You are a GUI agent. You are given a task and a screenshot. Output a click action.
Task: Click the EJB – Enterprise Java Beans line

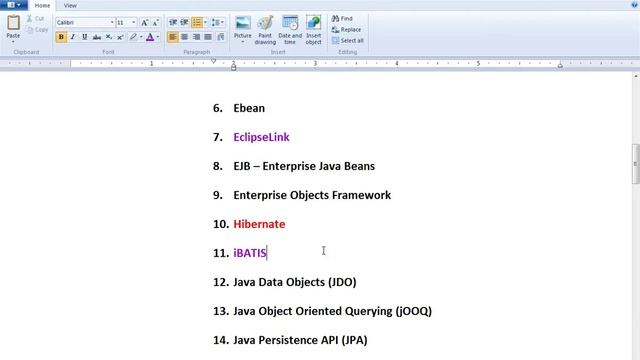pos(304,166)
